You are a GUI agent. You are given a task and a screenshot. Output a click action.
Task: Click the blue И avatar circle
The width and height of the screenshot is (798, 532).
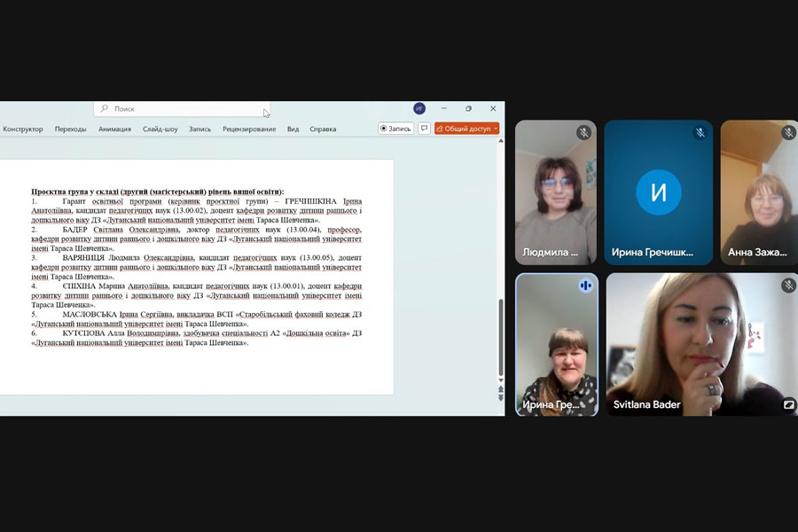pyautogui.click(x=659, y=192)
